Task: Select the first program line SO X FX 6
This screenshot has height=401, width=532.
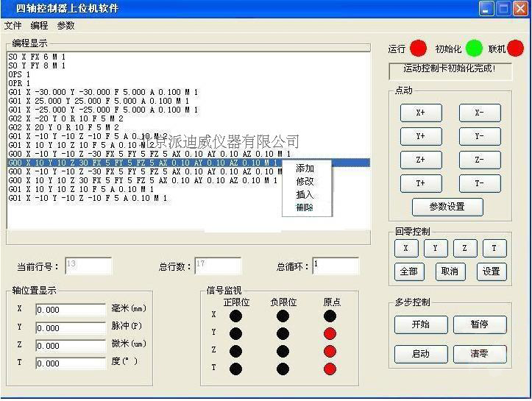Action: pyautogui.click(x=37, y=57)
